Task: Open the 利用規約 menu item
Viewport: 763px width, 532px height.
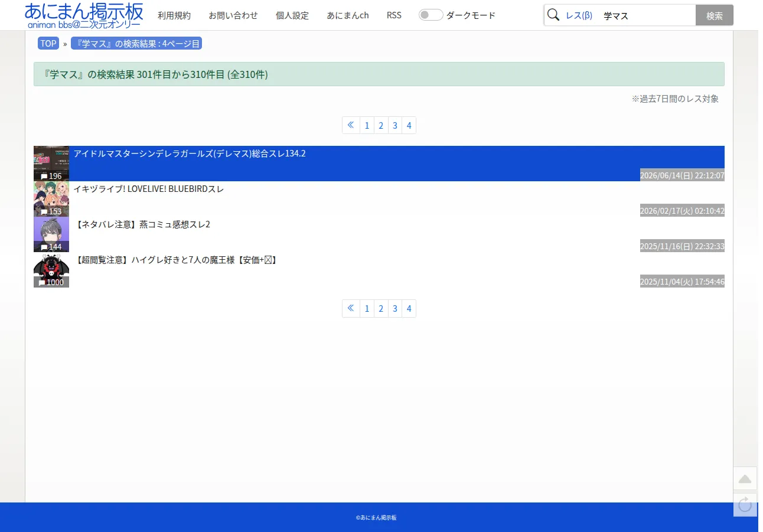Action: pos(174,15)
